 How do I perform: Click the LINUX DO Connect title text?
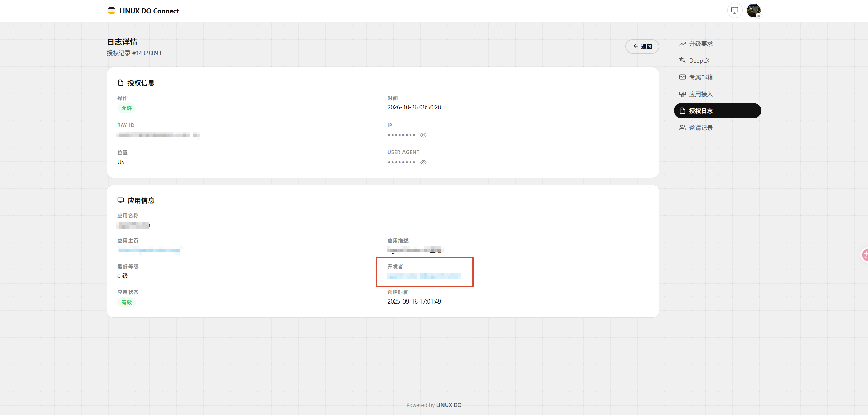[x=149, y=11]
